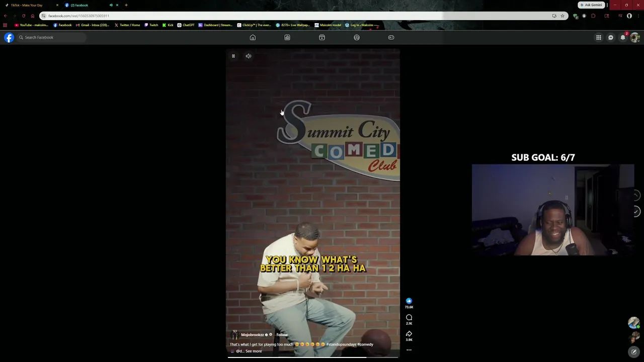
Task: Open a new browser tab
Action: click(126, 5)
